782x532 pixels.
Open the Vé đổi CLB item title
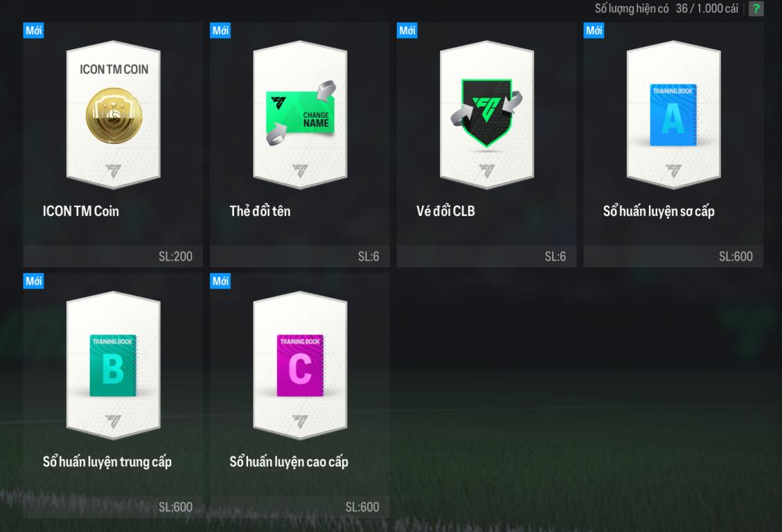click(445, 211)
